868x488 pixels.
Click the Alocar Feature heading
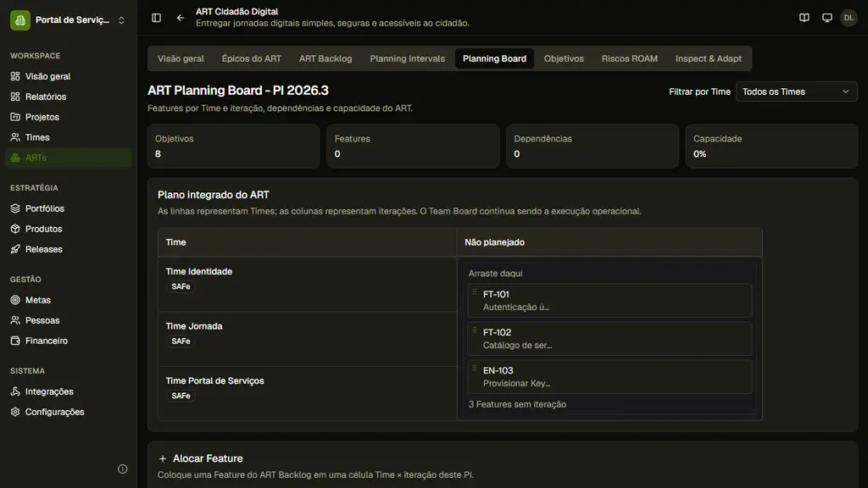[x=208, y=458]
